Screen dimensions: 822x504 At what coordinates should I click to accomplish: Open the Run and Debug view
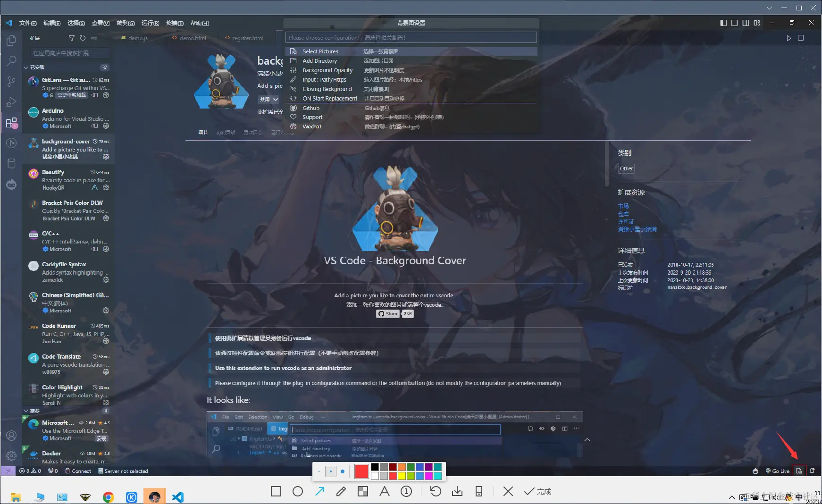click(x=11, y=102)
